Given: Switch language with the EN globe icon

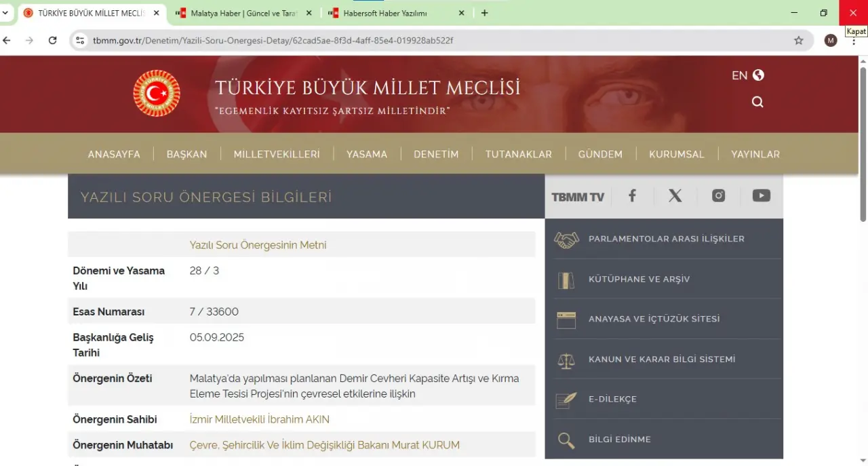Looking at the screenshot, I should tap(748, 75).
